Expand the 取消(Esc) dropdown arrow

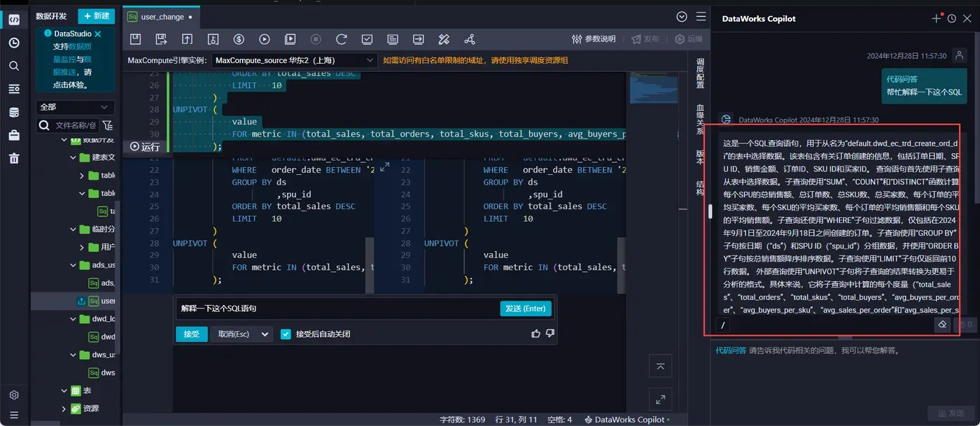coord(265,334)
